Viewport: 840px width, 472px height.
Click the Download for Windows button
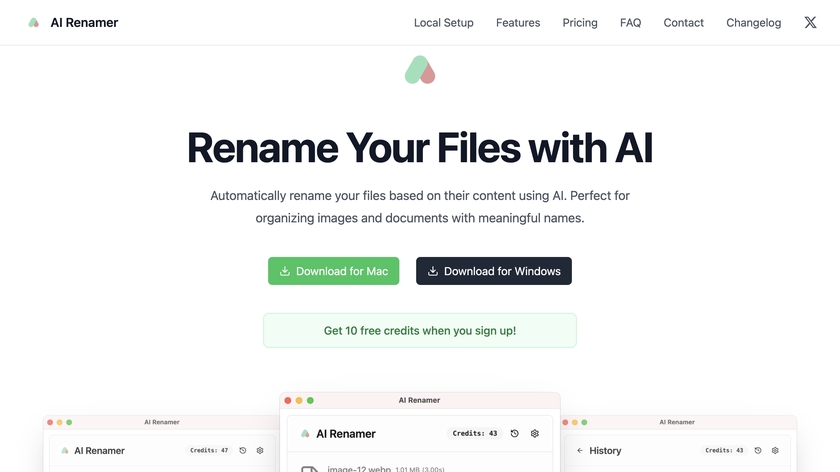pos(494,271)
